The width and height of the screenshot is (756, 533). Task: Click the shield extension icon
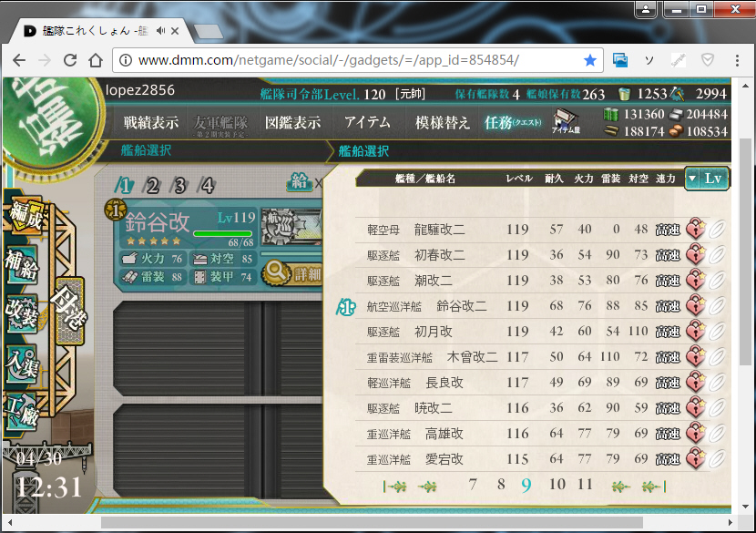[708, 60]
